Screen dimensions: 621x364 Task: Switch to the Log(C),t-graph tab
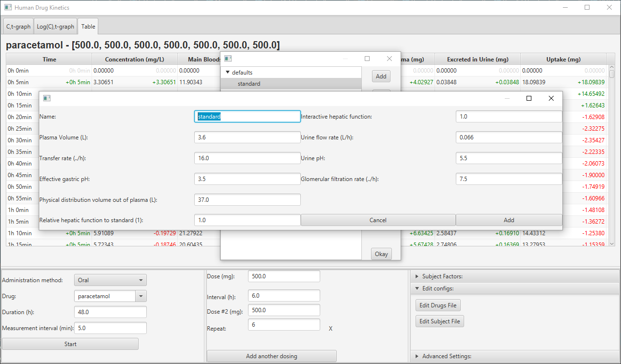56,27
